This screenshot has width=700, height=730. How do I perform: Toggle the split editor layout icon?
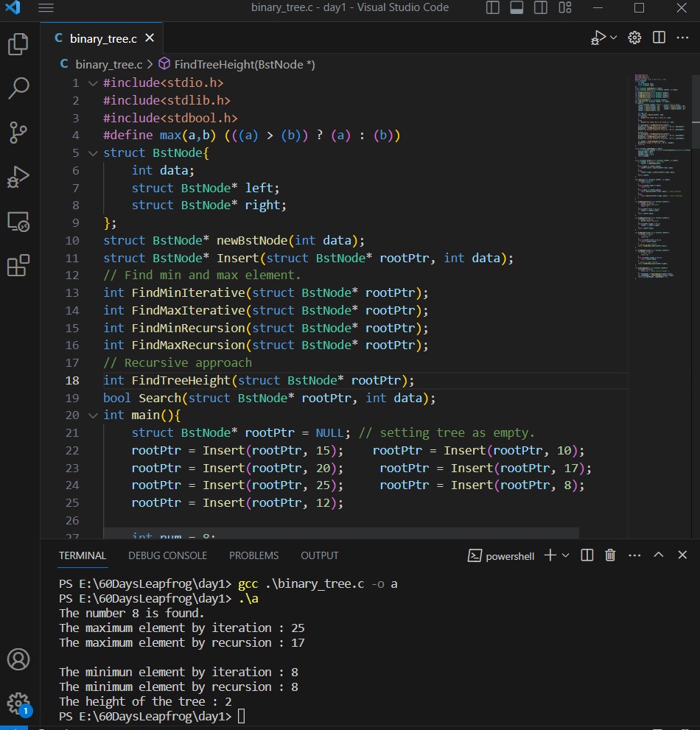pyautogui.click(x=658, y=37)
